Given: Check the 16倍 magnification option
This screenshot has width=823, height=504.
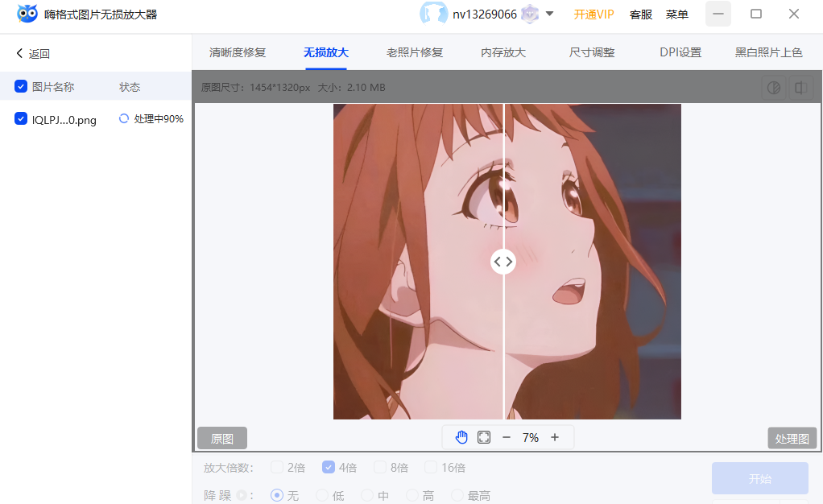Looking at the screenshot, I should click(x=431, y=467).
